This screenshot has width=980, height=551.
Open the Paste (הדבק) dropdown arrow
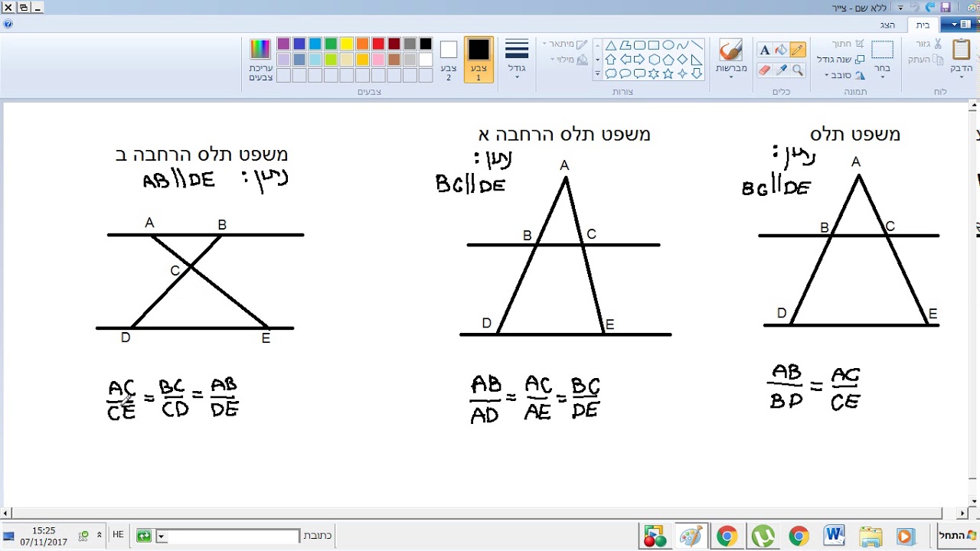pyautogui.click(x=961, y=77)
